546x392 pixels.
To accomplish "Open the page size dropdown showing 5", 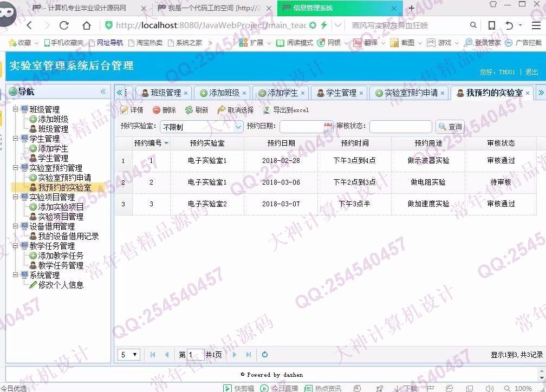I will [x=129, y=355].
